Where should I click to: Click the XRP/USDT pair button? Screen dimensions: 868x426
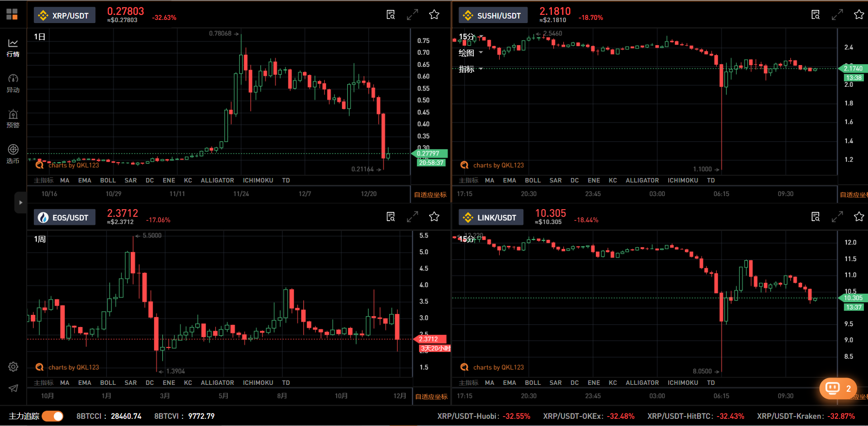tap(65, 15)
